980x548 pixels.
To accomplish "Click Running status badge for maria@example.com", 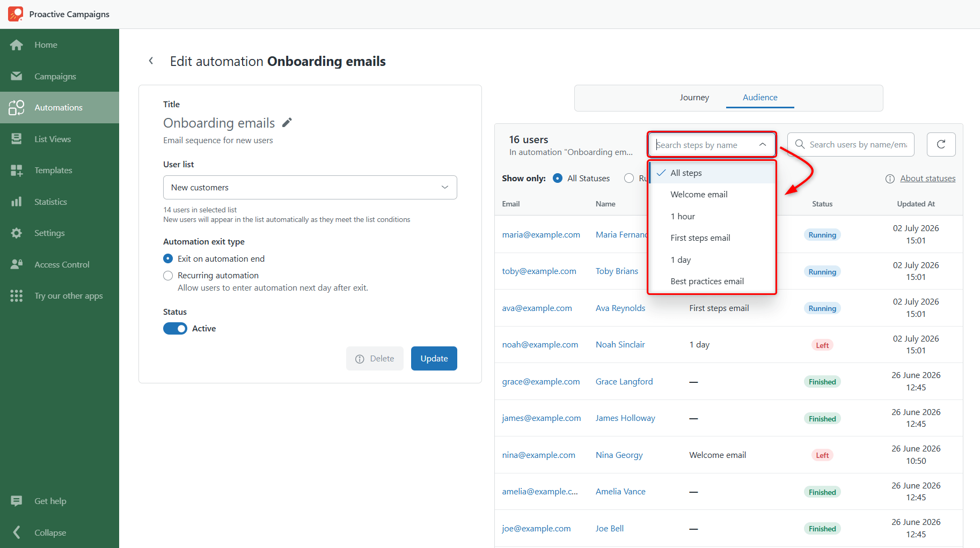I will 822,235.
